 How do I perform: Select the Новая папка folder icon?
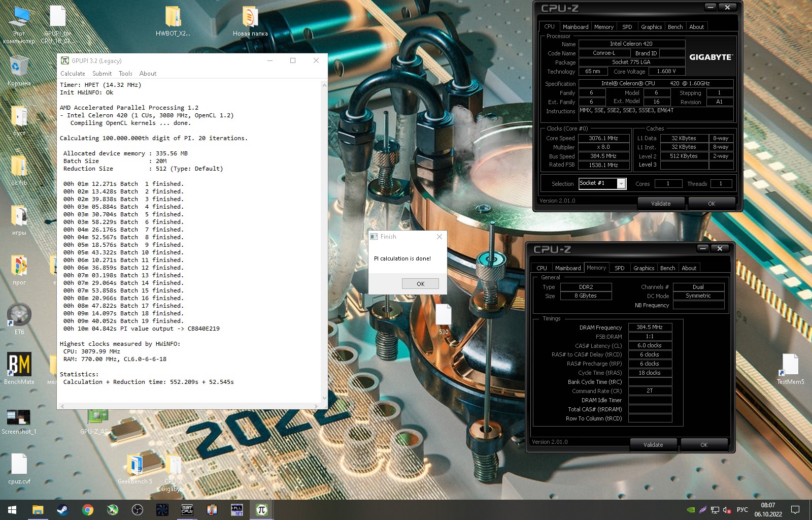click(250, 21)
